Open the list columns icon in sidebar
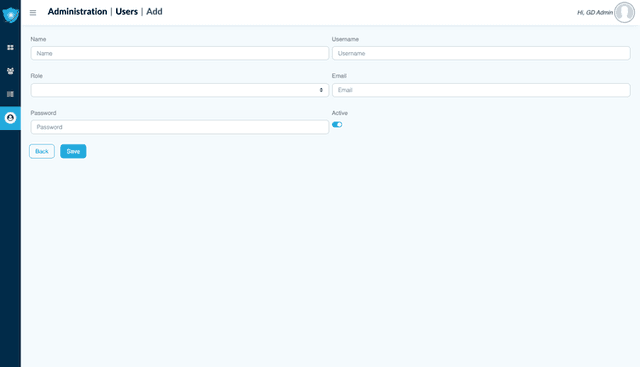640x367 pixels. click(11, 94)
